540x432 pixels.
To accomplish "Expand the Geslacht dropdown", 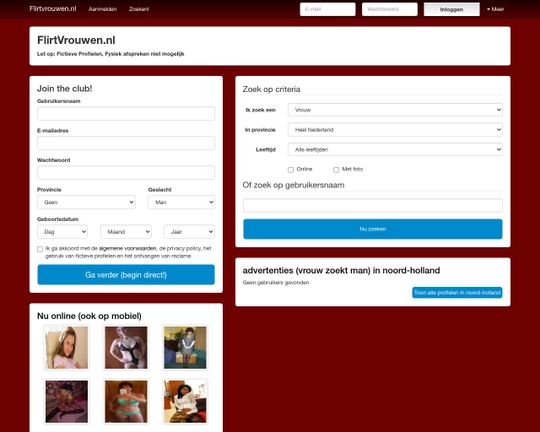I will [x=181, y=202].
